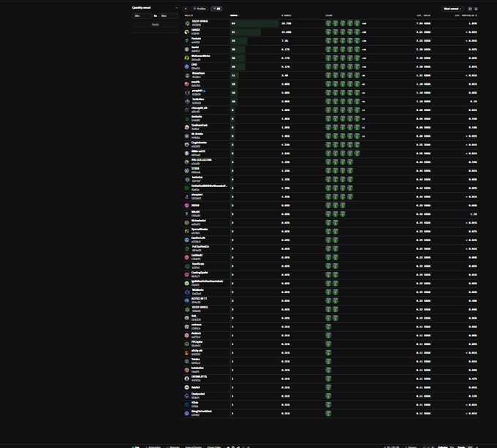This screenshot has height=448, width=497.
Task: Select the Profiles filter pill
Action: [200, 9]
